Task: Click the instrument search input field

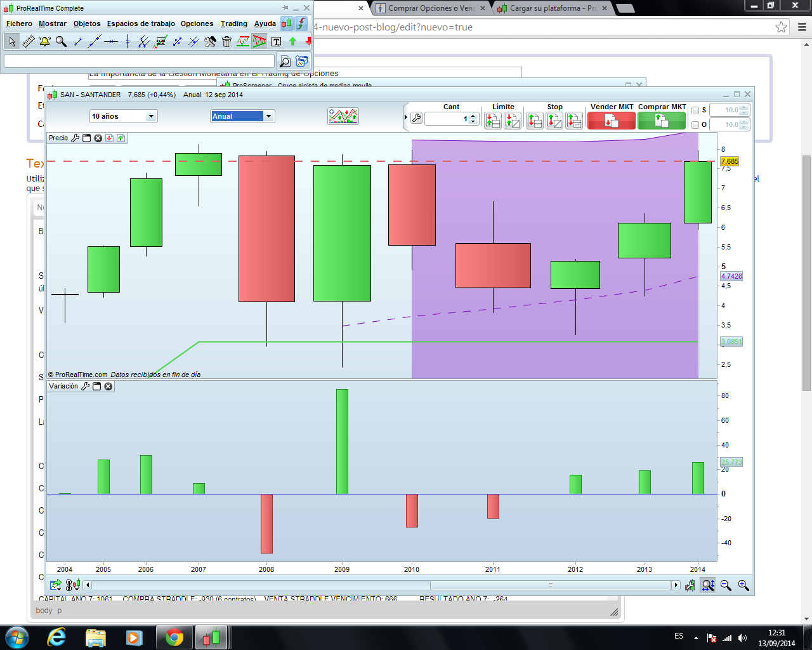Action: click(x=139, y=61)
